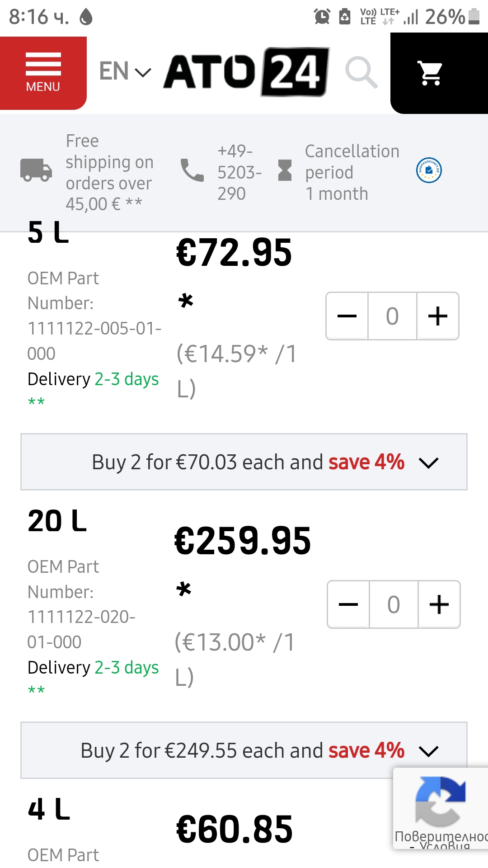
Task: Increase quantity for the 20 L item
Action: tap(439, 604)
